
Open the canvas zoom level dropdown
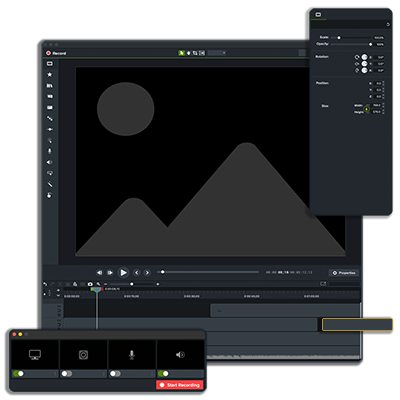pyautogui.click(x=217, y=53)
